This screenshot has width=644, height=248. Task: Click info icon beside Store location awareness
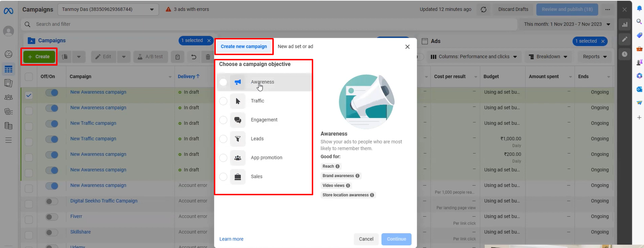(372, 195)
